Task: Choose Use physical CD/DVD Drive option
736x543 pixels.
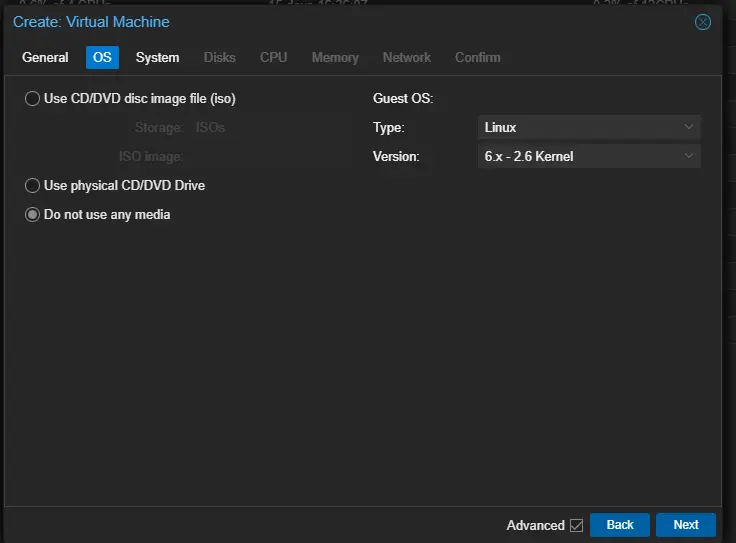Action: point(33,186)
